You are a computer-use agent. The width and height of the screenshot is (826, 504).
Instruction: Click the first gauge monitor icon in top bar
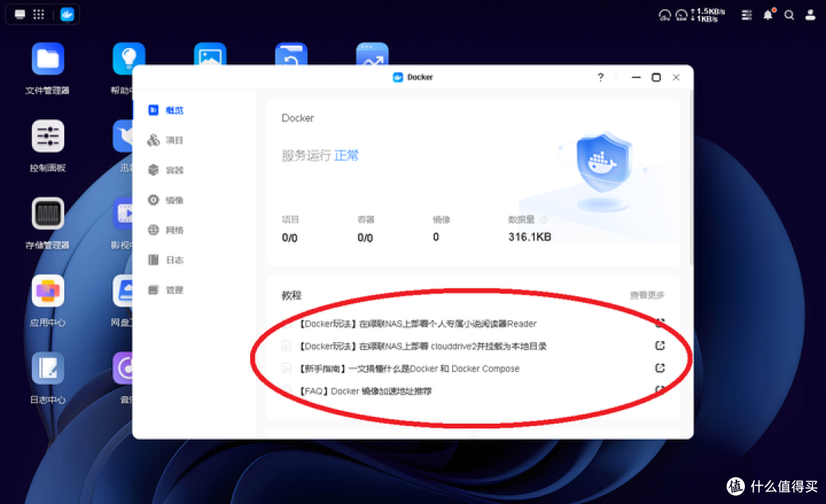(665, 15)
